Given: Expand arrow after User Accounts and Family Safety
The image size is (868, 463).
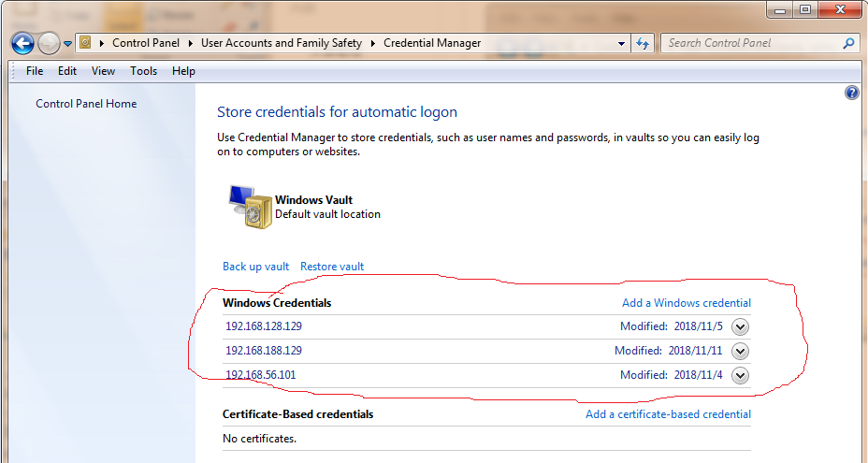Looking at the screenshot, I should coord(372,43).
